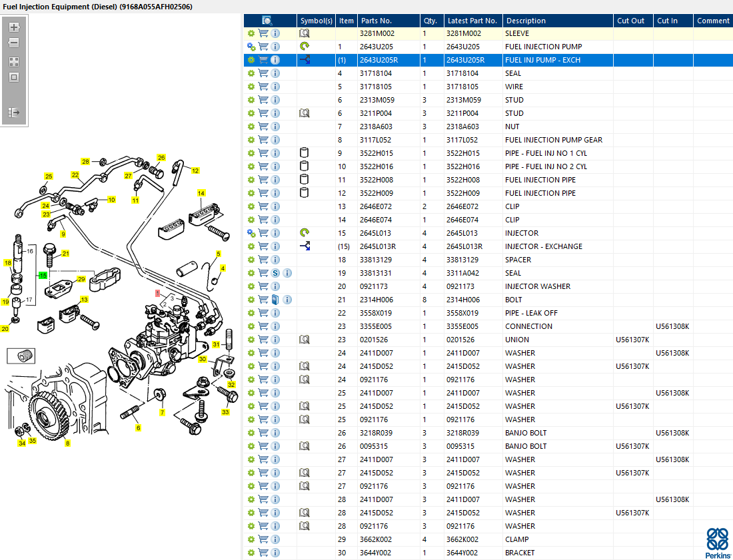
Task: Click callout 22 on the leak-off pipe
Action: (75, 174)
